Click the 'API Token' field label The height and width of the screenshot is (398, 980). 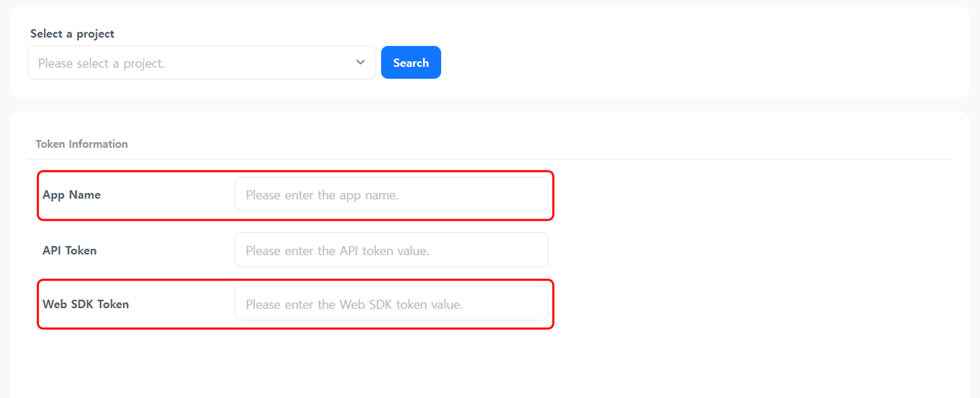pos(70,250)
